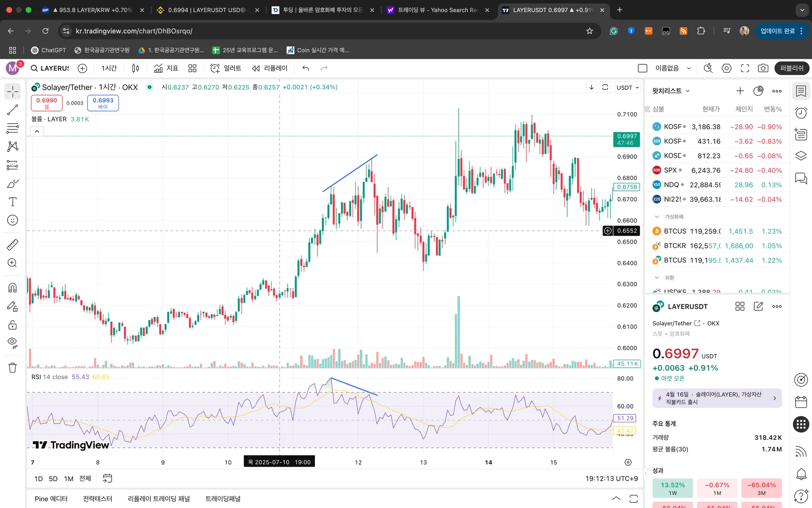Collapse the indicator legend chevron
Viewport: 812px width, 508px height.
tap(37, 132)
